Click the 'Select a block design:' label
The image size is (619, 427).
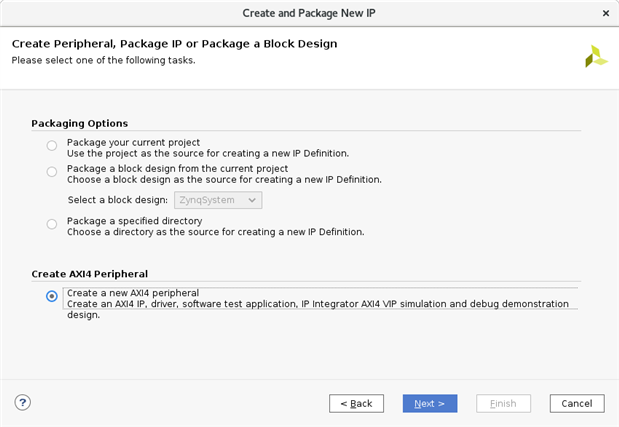click(118, 200)
